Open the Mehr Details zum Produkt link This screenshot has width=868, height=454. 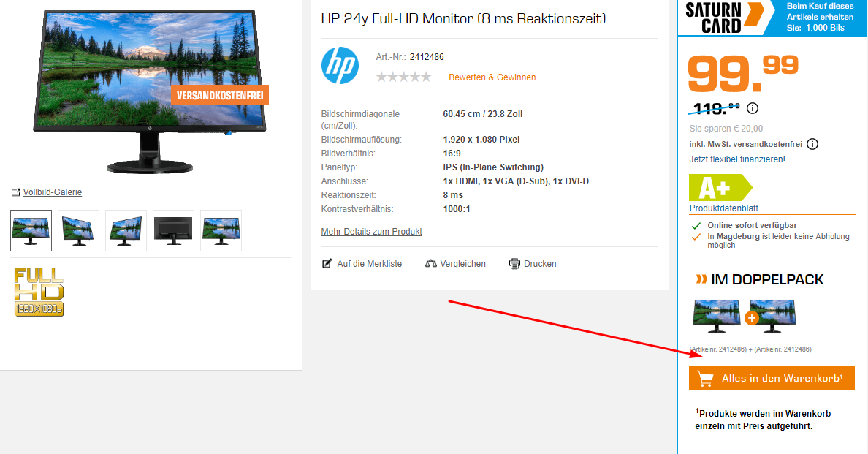pyautogui.click(x=371, y=231)
